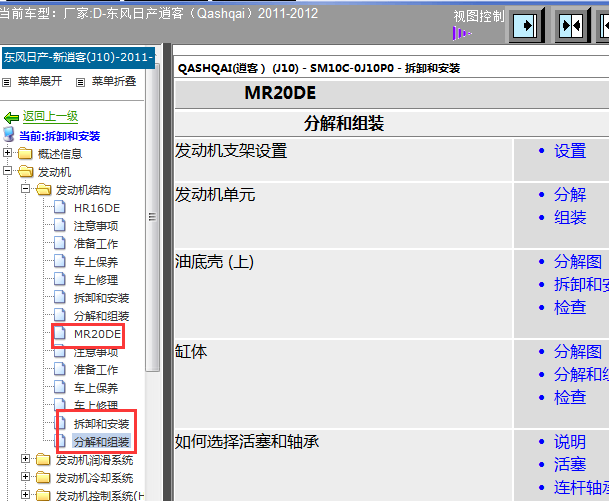Click 分解图 link for 缸体
Viewport: 609px width, 501px height.
578,351
